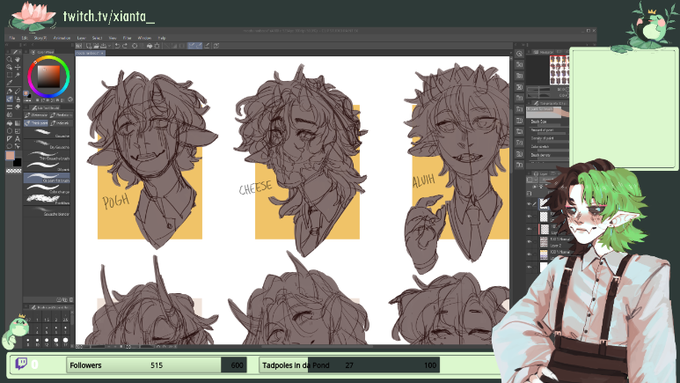The image size is (680, 383).
Task: Open the File menu
Action: [x=12, y=38]
